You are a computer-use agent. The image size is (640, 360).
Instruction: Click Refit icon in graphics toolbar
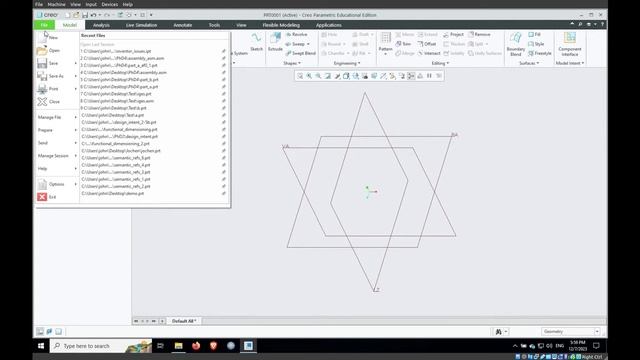(x=300, y=76)
